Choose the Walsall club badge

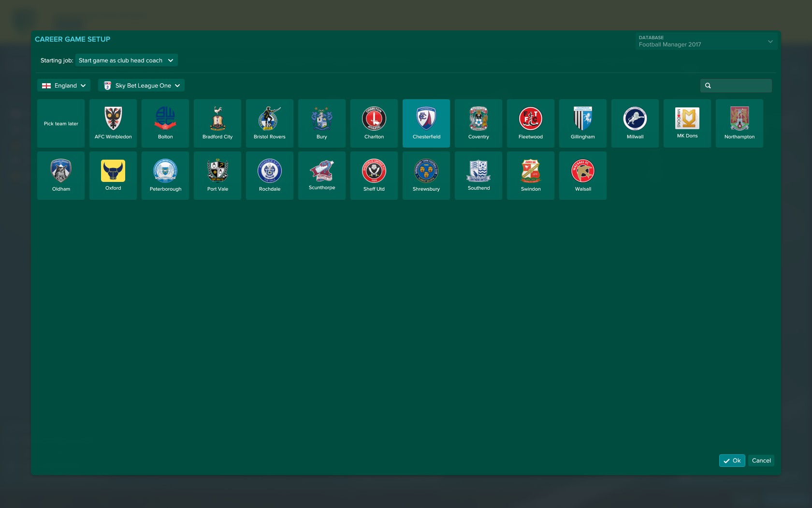583,171
